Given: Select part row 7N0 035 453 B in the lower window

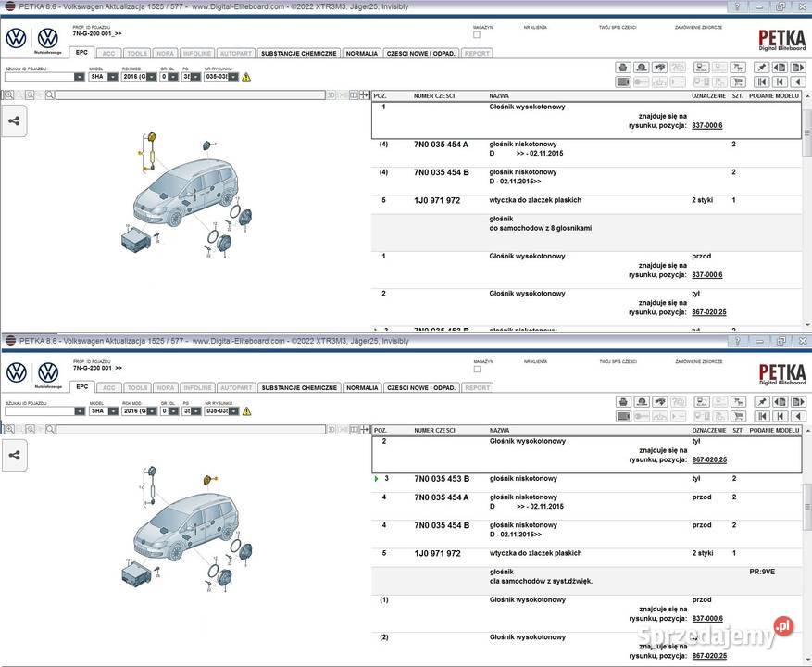Looking at the screenshot, I should 441,479.
